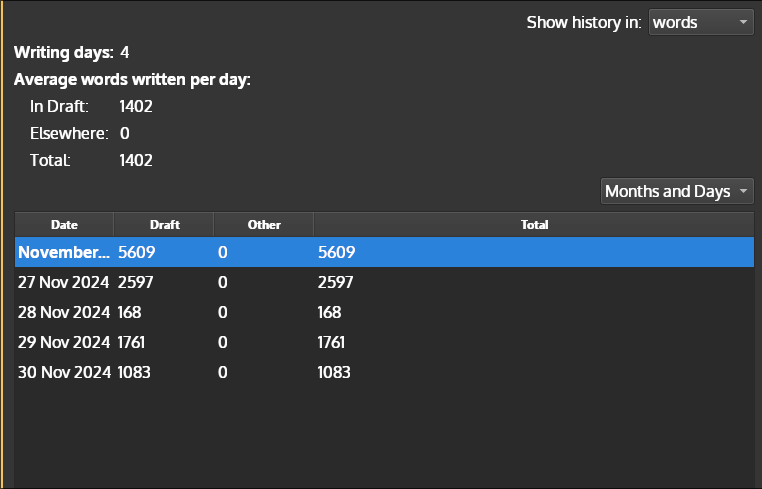The image size is (762, 489).
Task: Choose the 29 Nov 2024 date entry
Action: pos(64,342)
